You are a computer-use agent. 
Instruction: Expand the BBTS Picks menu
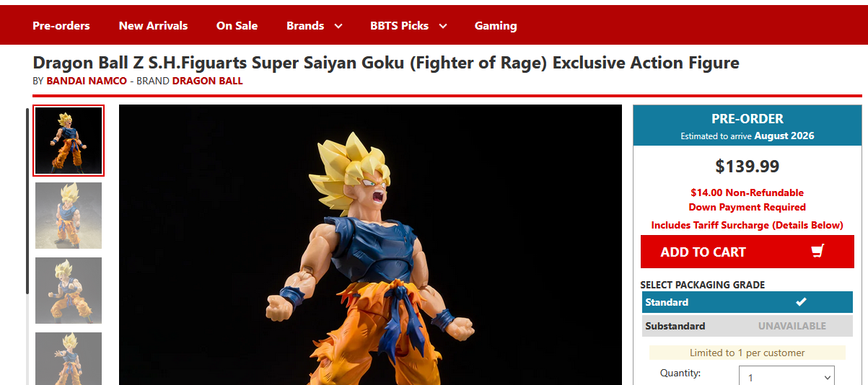[x=408, y=25]
